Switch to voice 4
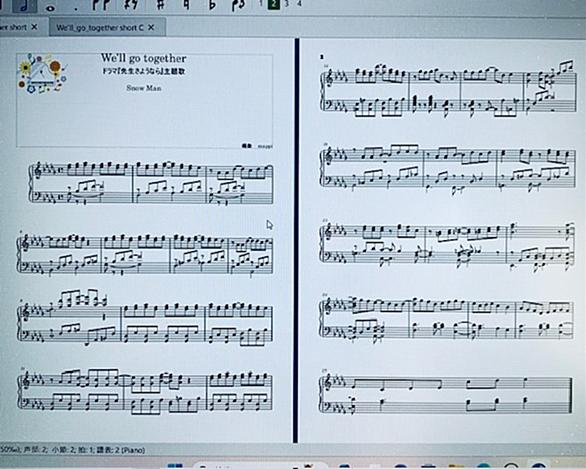The height and width of the screenshot is (469, 586). click(x=299, y=4)
